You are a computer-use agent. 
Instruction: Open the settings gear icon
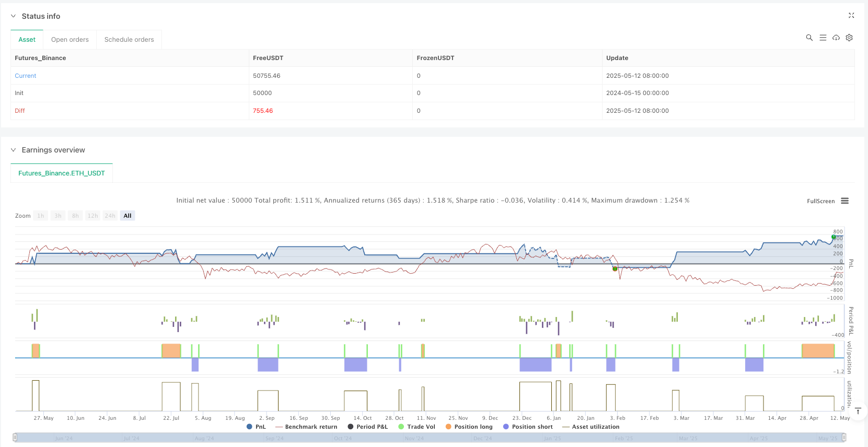[x=849, y=38]
